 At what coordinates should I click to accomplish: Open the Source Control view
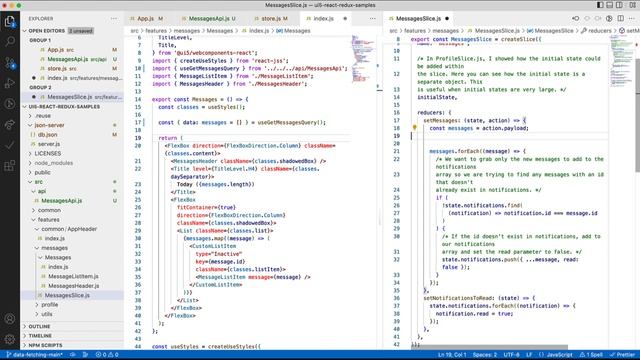coord(9,62)
